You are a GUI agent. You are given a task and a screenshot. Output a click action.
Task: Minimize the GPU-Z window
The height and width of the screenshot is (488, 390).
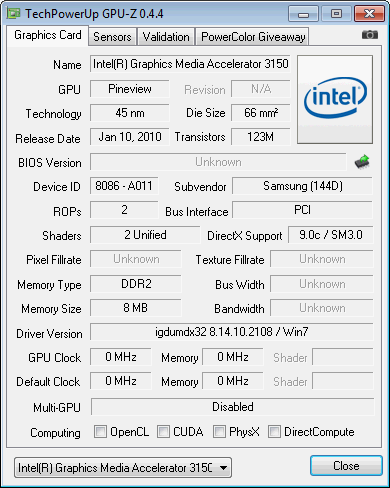(303, 14)
